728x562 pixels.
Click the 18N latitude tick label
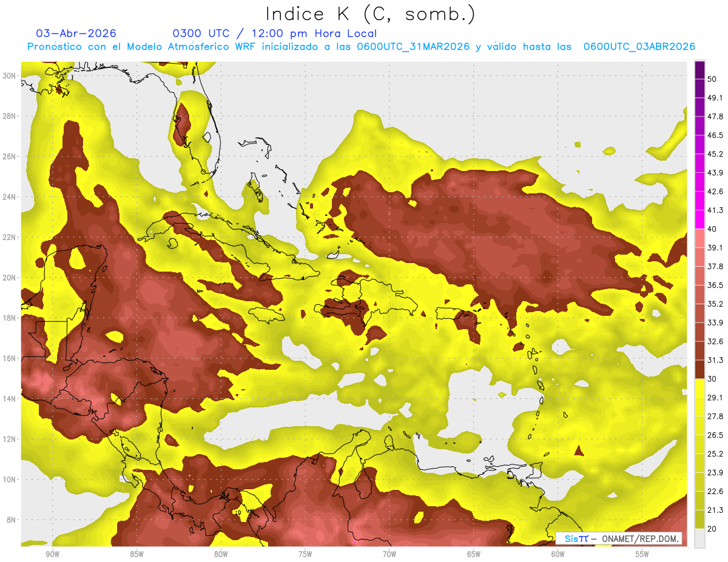point(10,318)
